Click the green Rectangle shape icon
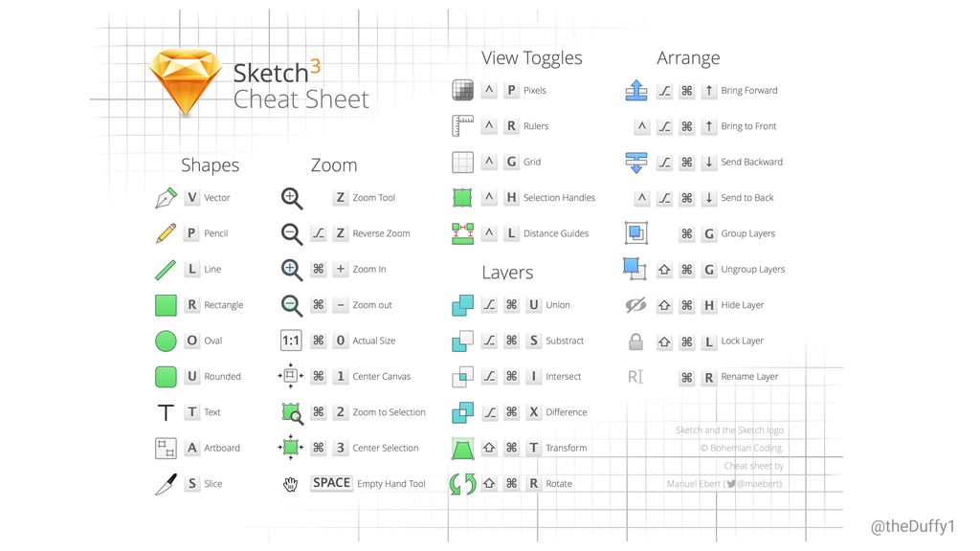 pyautogui.click(x=166, y=305)
